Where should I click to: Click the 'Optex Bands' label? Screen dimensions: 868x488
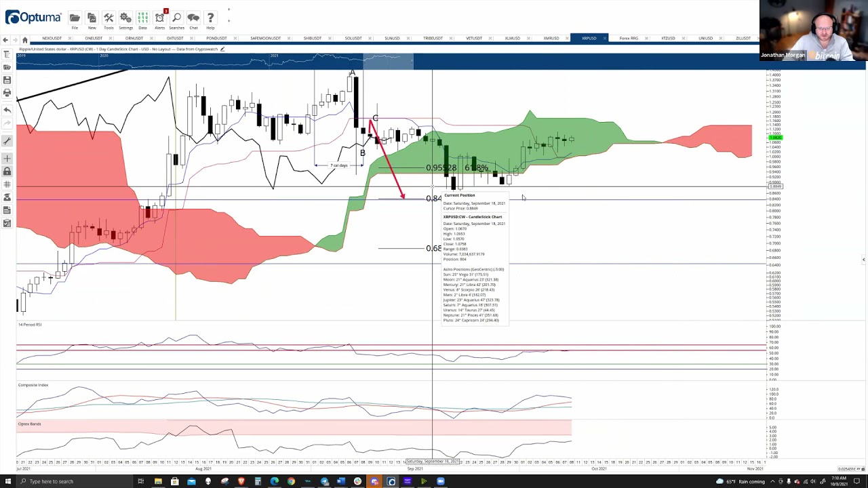29,424
